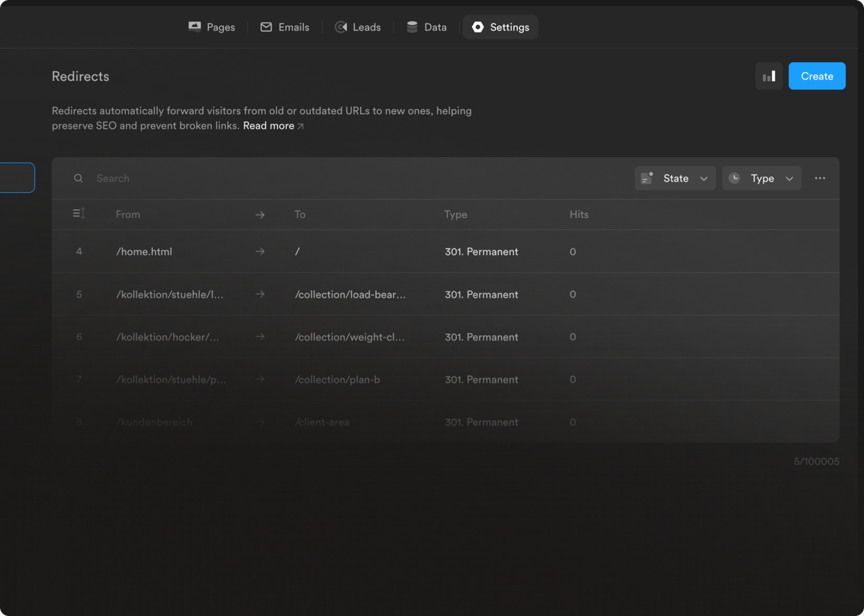Viewport: 864px width, 616px height.
Task: Select the Settings tab
Action: click(500, 27)
